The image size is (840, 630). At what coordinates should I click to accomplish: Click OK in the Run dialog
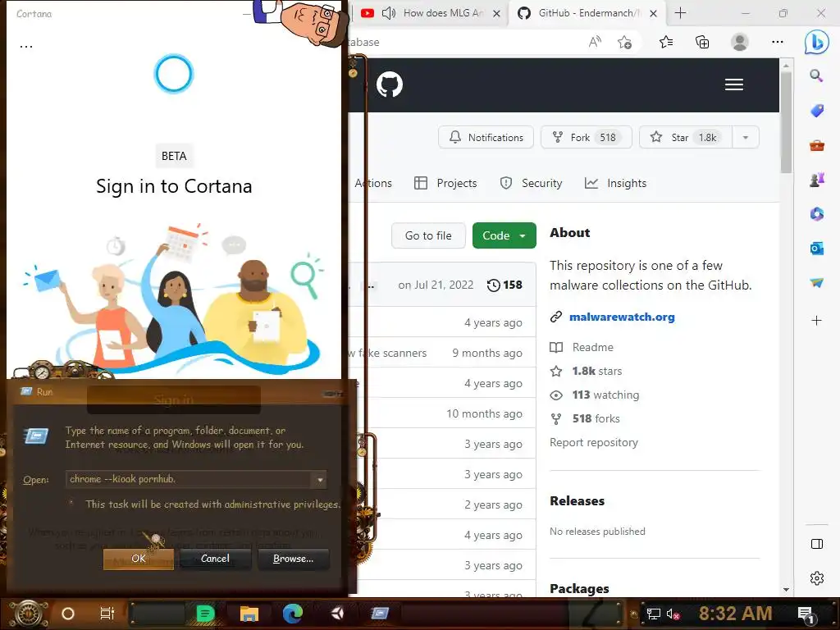click(138, 559)
